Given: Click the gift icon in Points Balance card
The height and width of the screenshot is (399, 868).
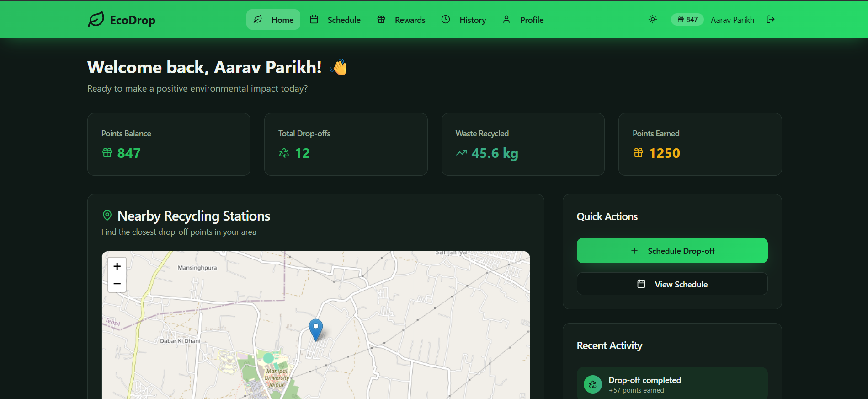Looking at the screenshot, I should click(107, 153).
